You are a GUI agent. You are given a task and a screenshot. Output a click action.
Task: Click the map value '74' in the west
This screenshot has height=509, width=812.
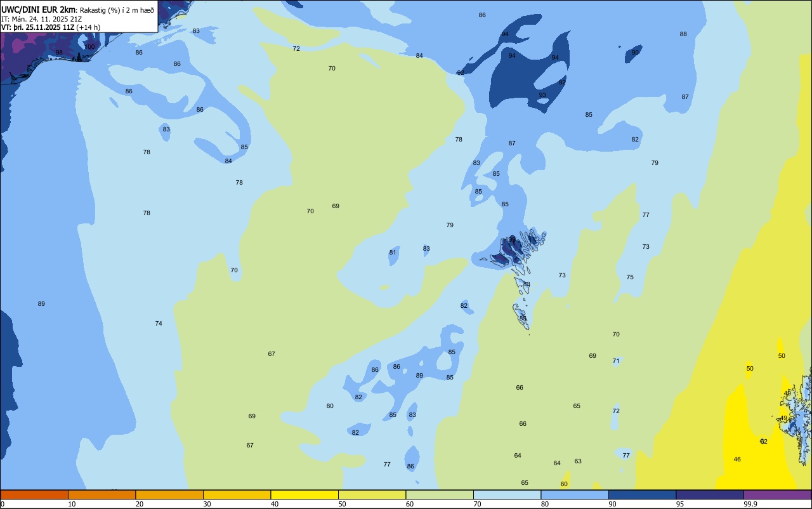point(159,324)
